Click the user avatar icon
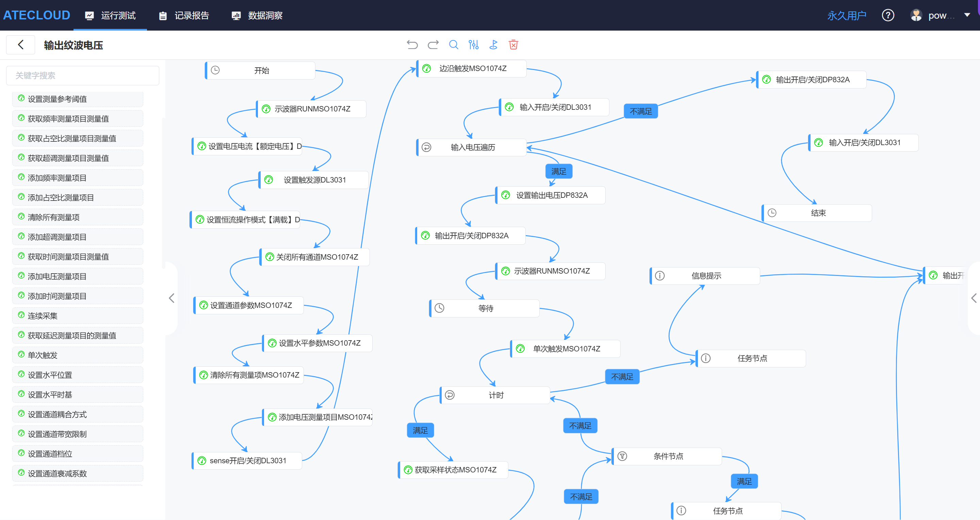This screenshot has height=520, width=980. [x=916, y=16]
